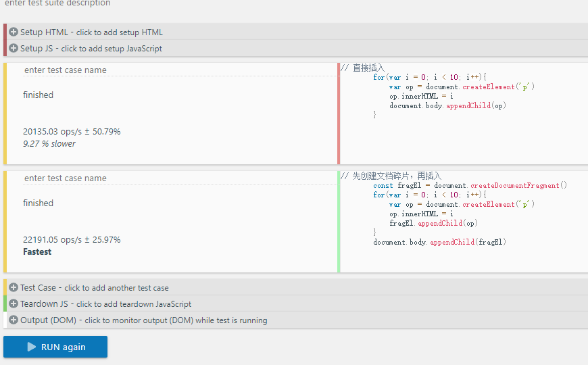Image resolution: width=588 pixels, height=365 pixels.
Task: Click line fragEl.appendChild(op)
Action: 433,223
